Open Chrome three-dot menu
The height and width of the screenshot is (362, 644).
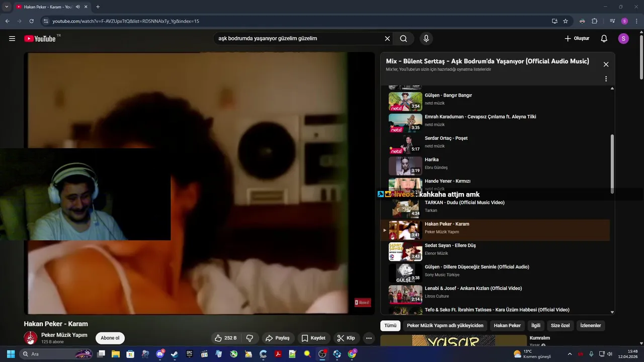636,21
